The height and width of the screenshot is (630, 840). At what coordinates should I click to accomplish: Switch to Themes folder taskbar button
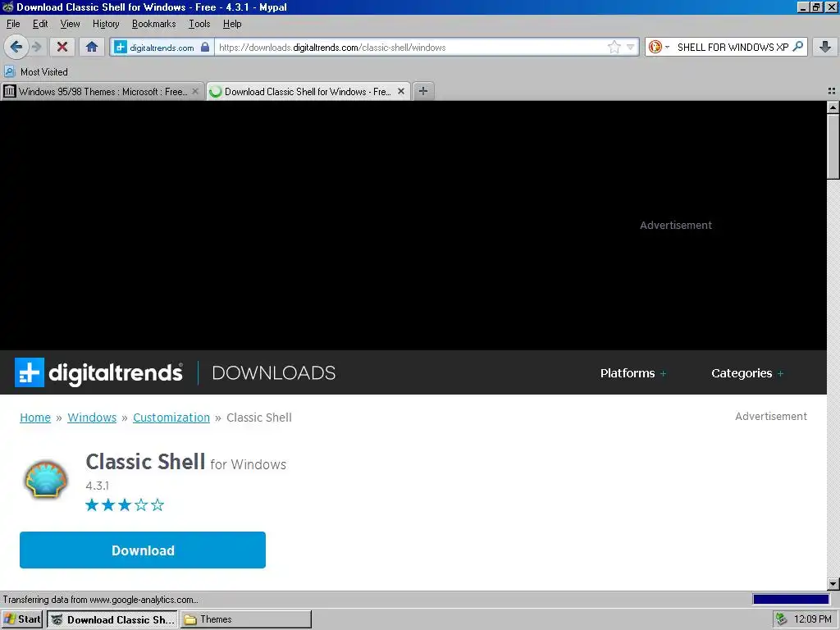coord(245,619)
